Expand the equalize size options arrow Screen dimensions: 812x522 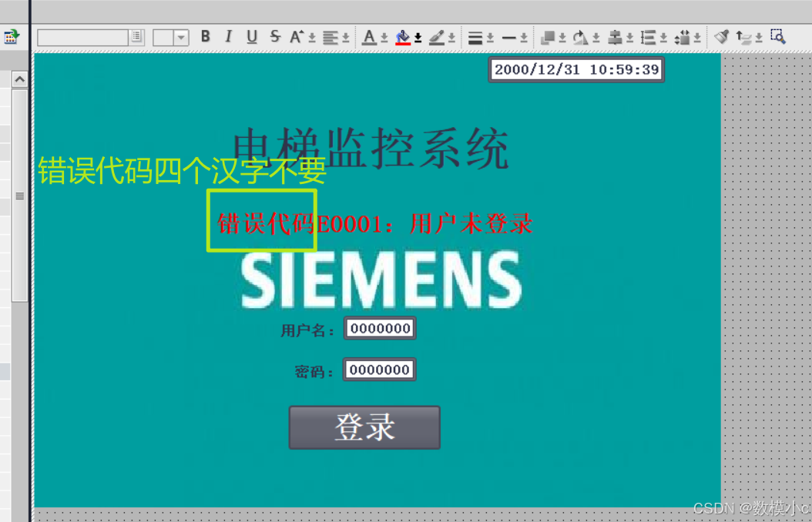697,38
